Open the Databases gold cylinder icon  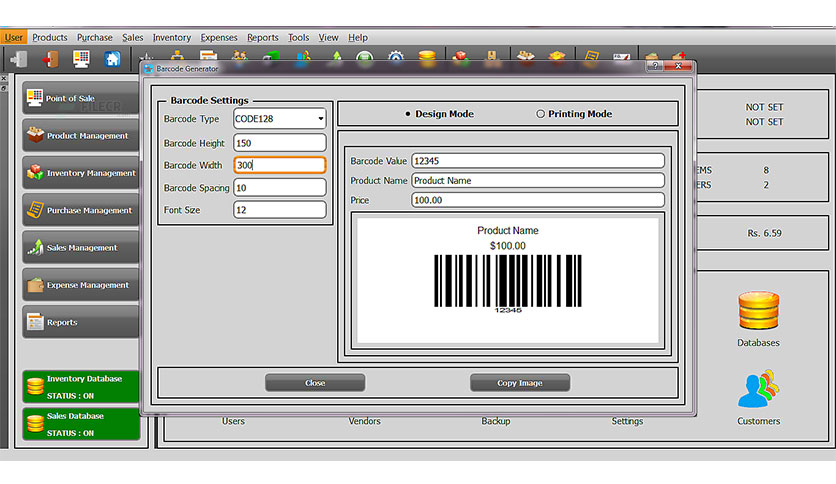[x=758, y=310]
